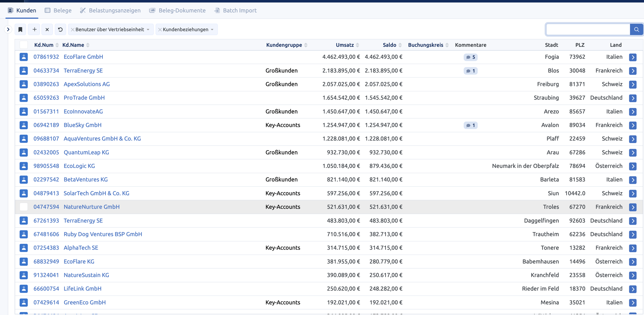This screenshot has width=644, height=315.
Task: Tick the checkbox on NatureNurture GmbH row
Action: coord(23,207)
